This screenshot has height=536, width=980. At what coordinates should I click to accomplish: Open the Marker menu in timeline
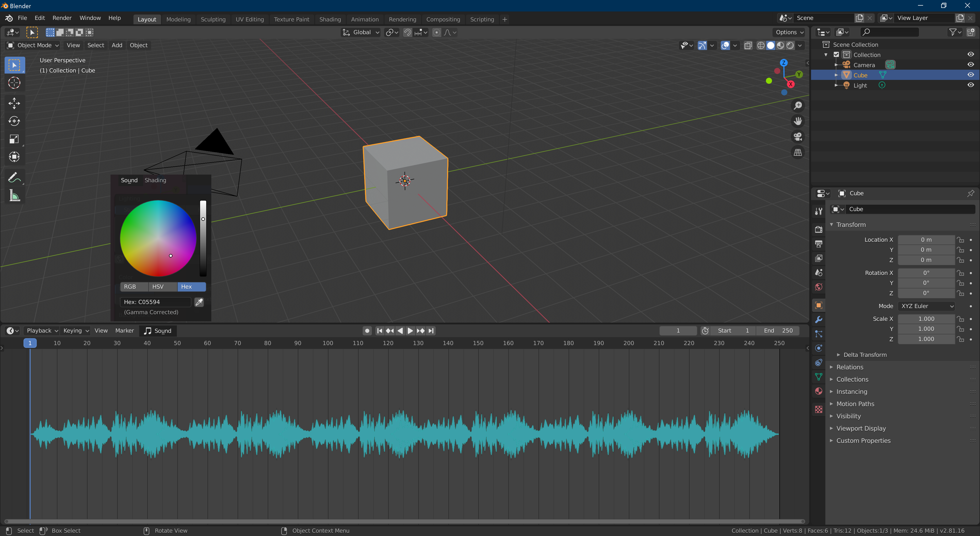[124, 331]
